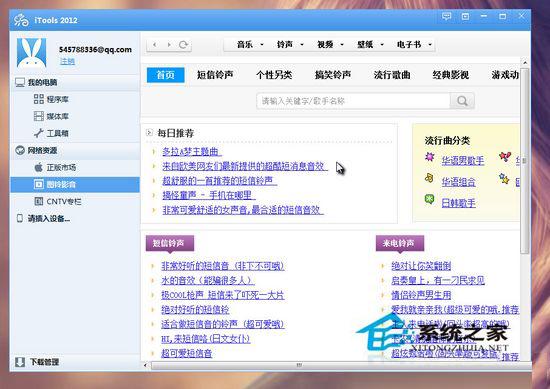Switch to the 首页 tab
This screenshot has height=389, width=550.
tap(166, 75)
